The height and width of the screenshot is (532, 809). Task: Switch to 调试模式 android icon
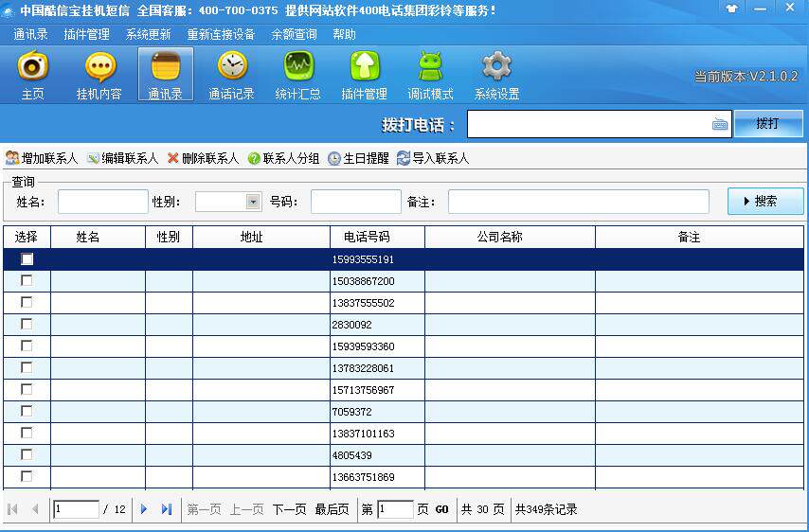tap(431, 67)
